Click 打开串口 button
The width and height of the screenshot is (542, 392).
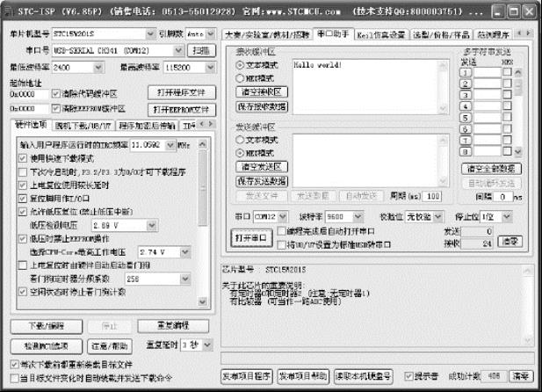(x=251, y=238)
